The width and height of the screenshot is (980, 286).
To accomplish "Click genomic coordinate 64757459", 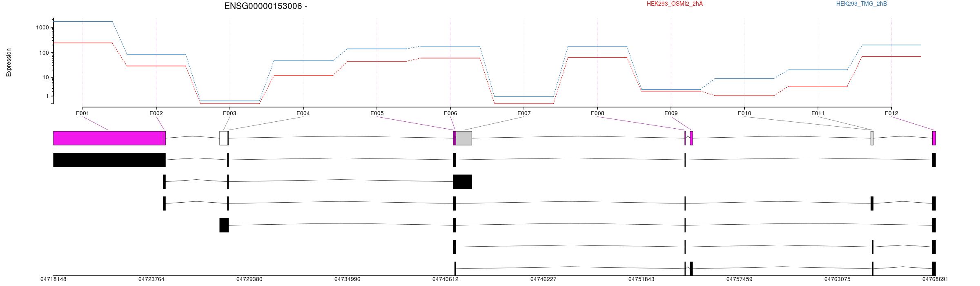I will click(x=739, y=279).
